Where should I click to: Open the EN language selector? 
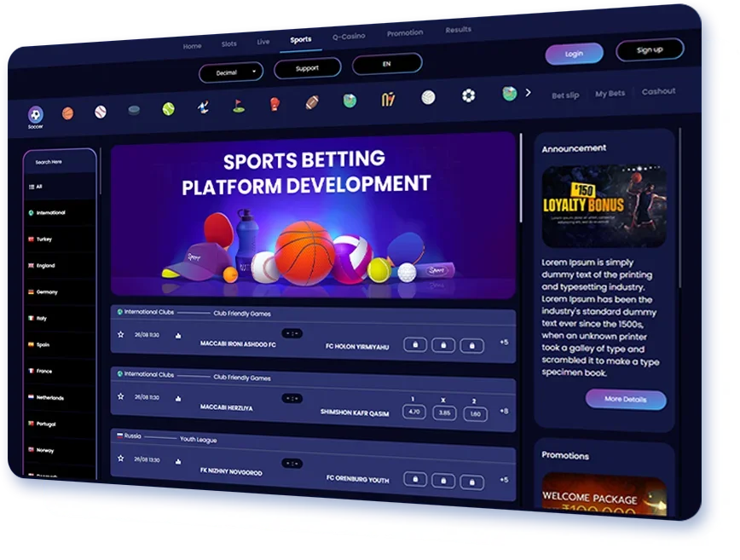click(x=387, y=64)
